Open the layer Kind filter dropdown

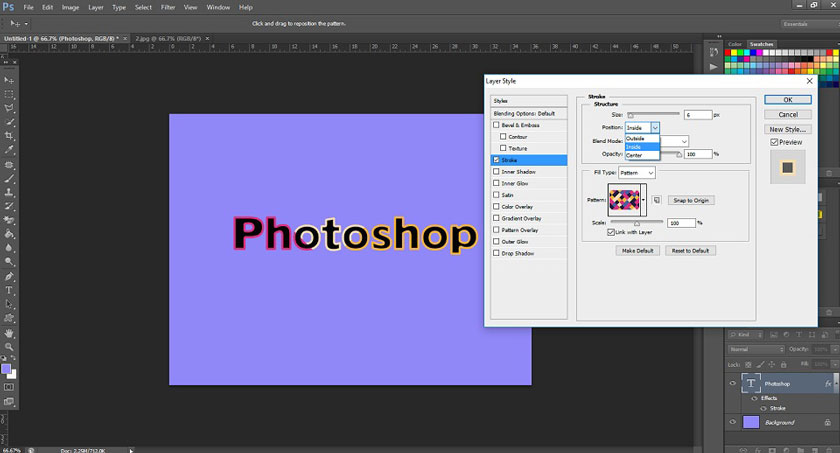click(746, 335)
